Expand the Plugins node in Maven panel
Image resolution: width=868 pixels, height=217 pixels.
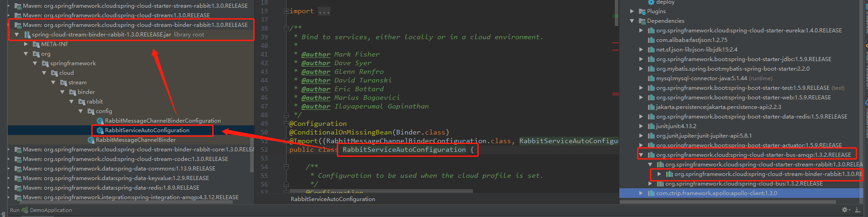pyautogui.click(x=632, y=11)
